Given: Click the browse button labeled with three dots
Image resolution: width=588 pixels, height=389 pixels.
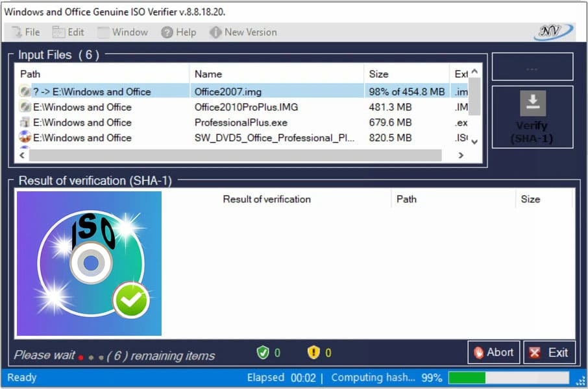Looking at the screenshot, I should [x=532, y=67].
